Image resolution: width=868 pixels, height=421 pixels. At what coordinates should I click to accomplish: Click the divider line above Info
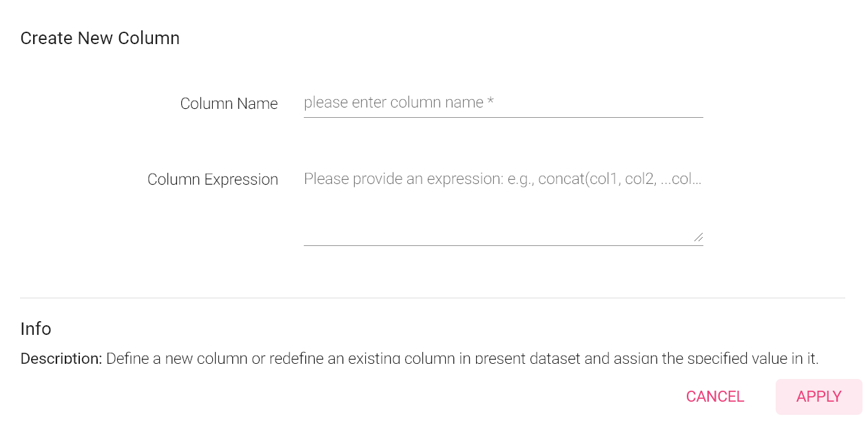tap(433, 298)
